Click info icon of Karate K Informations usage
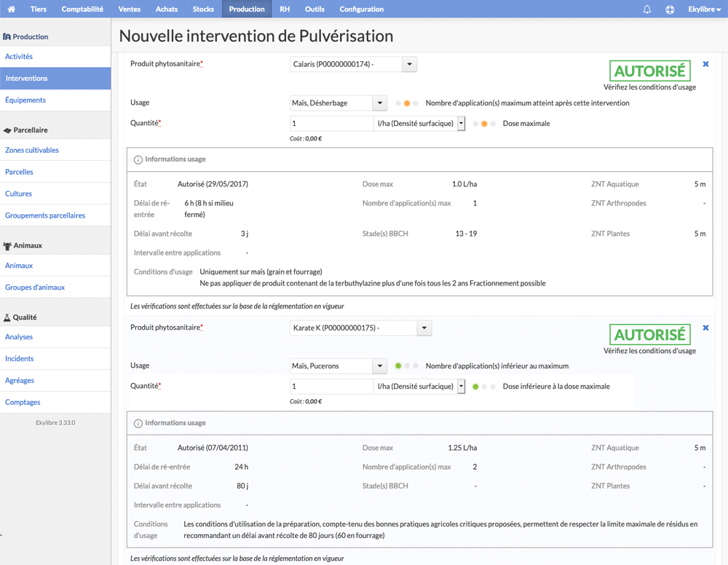The height and width of the screenshot is (565, 728). click(138, 424)
